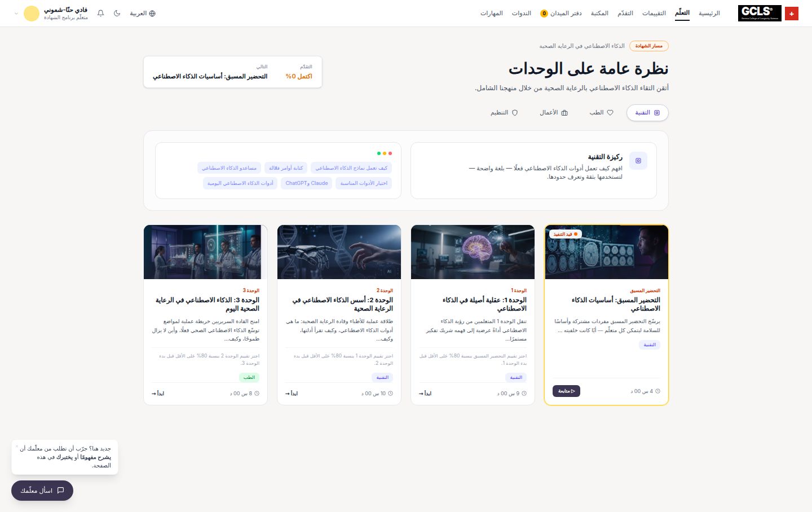Open the الوحدة 2 robot hand thumbnail
Viewport: 812px width, 512px height.
pyautogui.click(x=339, y=252)
